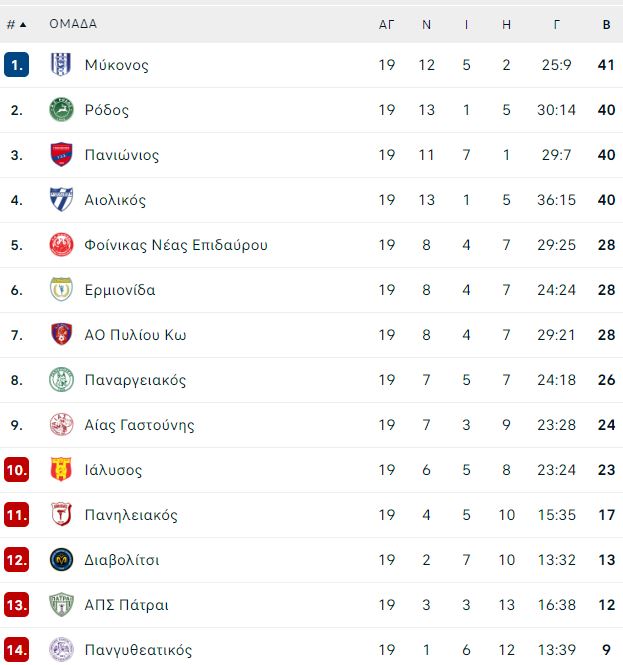
Task: Sort table by the Γ goals column
Action: point(556,25)
